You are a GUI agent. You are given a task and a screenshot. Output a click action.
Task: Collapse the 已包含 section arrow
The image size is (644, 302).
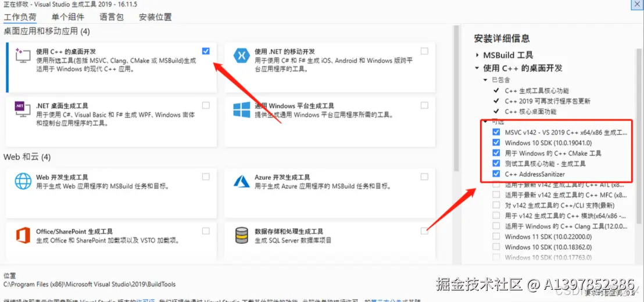tap(485, 79)
